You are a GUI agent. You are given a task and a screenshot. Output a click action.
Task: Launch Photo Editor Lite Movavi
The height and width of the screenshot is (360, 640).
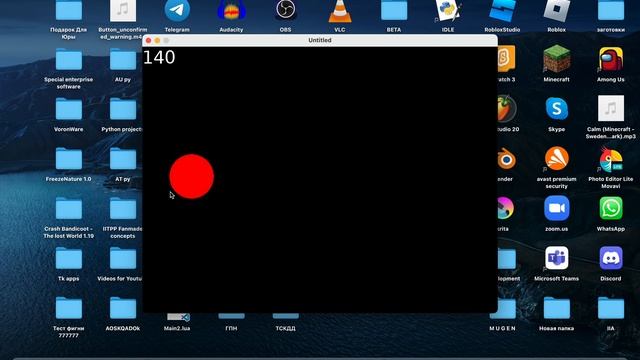coord(611,159)
